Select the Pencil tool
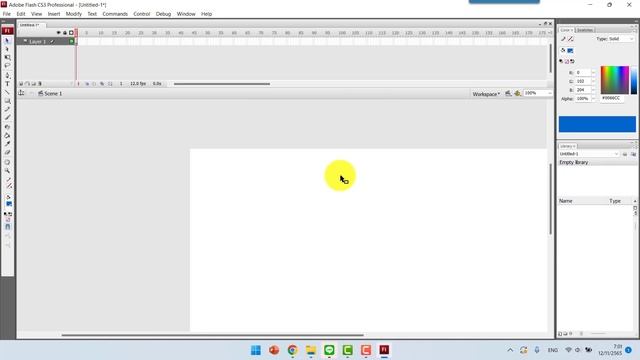640x360 pixels. click(x=7, y=109)
